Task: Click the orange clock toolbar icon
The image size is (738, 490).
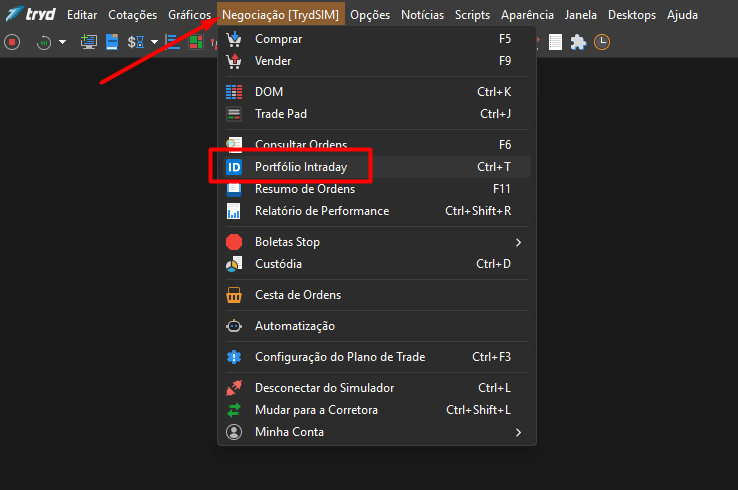Action: [602, 42]
